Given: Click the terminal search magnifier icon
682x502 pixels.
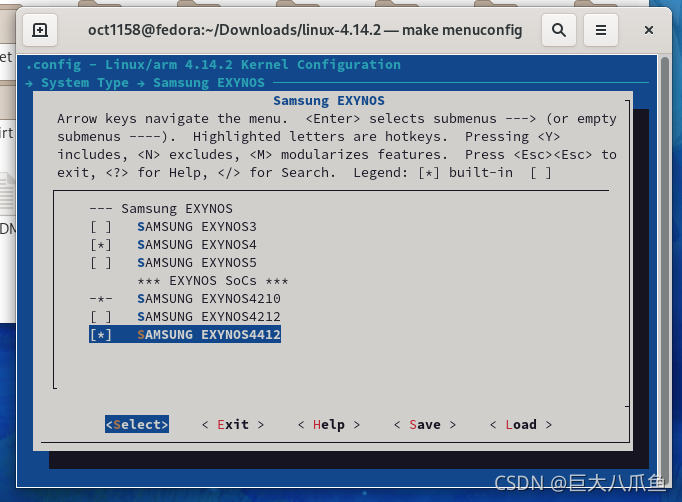Looking at the screenshot, I should (x=559, y=30).
